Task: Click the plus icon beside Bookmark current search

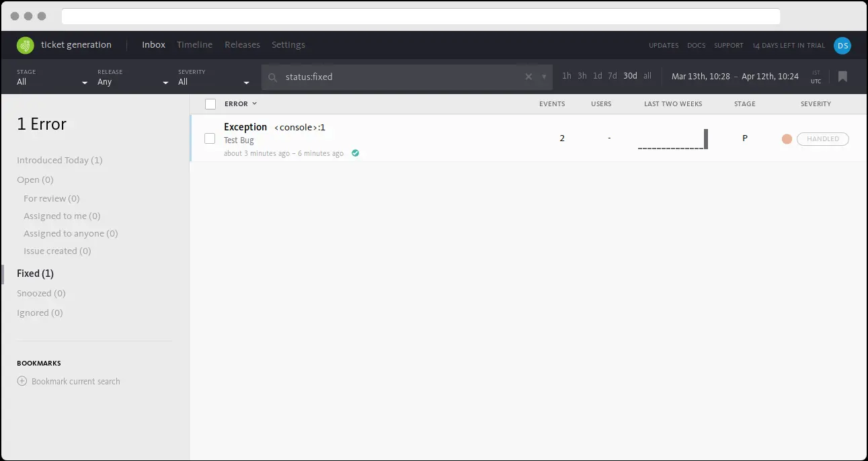Action: pos(22,381)
